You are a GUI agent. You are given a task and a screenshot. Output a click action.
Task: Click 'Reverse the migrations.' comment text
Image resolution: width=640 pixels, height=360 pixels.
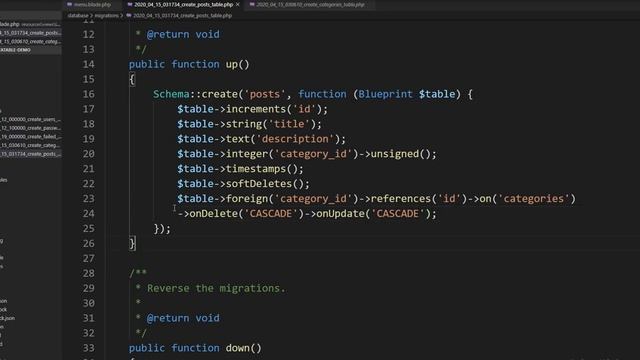tap(216, 288)
